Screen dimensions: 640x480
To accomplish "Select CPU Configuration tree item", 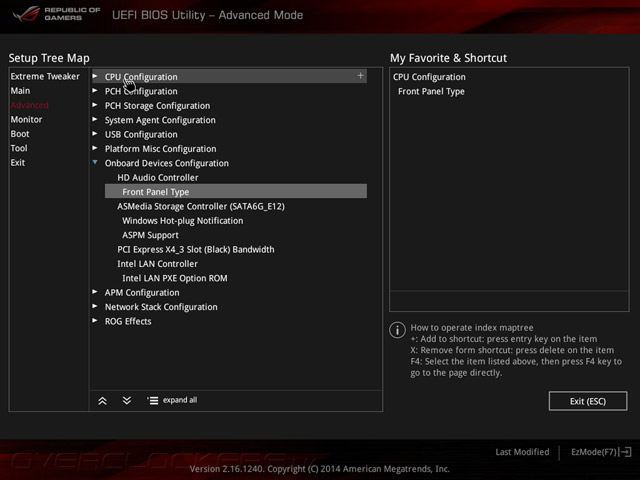I will (229, 76).
